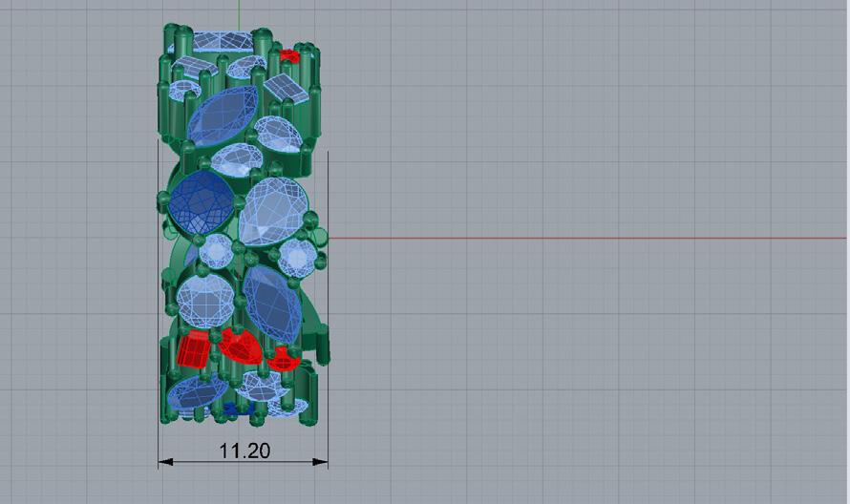Select the red emerald-cut rectangular gem
850x504 pixels.
[194, 350]
